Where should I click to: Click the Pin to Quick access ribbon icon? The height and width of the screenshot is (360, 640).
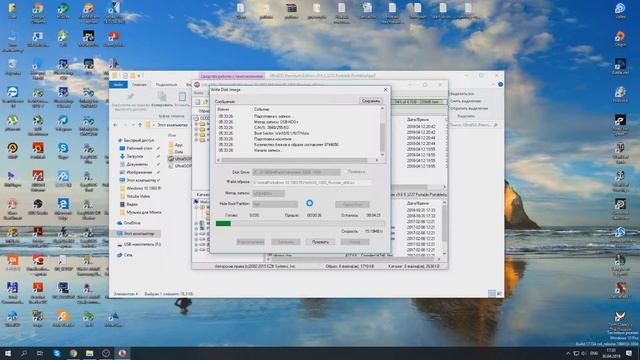[x=131, y=97]
